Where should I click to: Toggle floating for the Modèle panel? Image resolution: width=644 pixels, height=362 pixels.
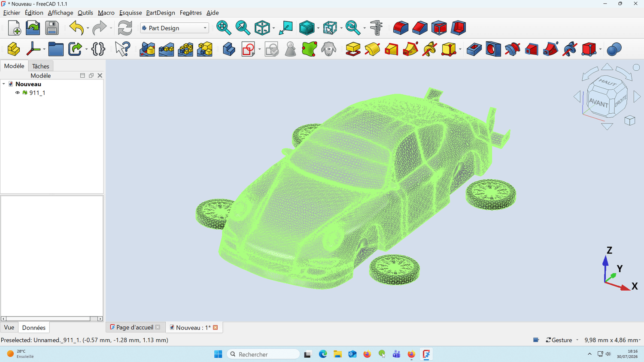point(91,75)
